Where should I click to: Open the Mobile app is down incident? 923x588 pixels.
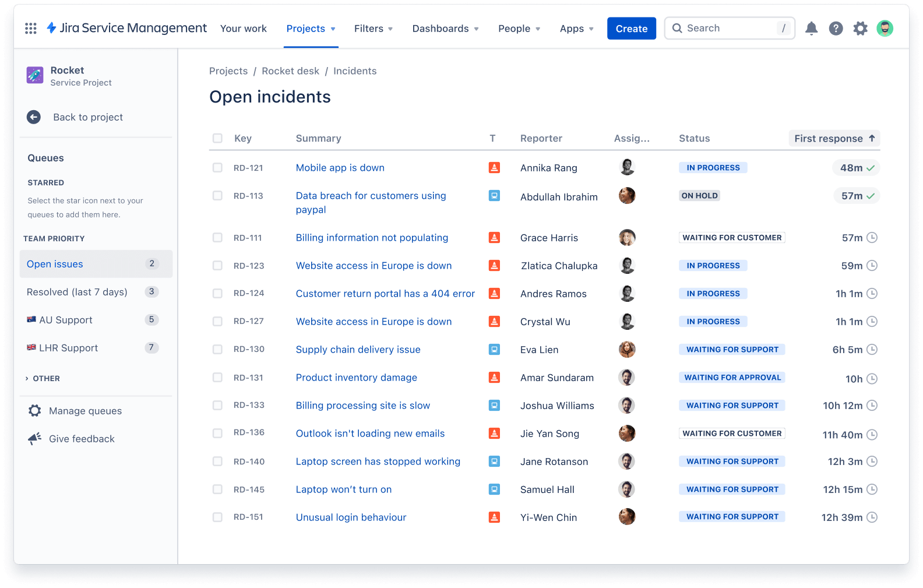click(x=340, y=168)
